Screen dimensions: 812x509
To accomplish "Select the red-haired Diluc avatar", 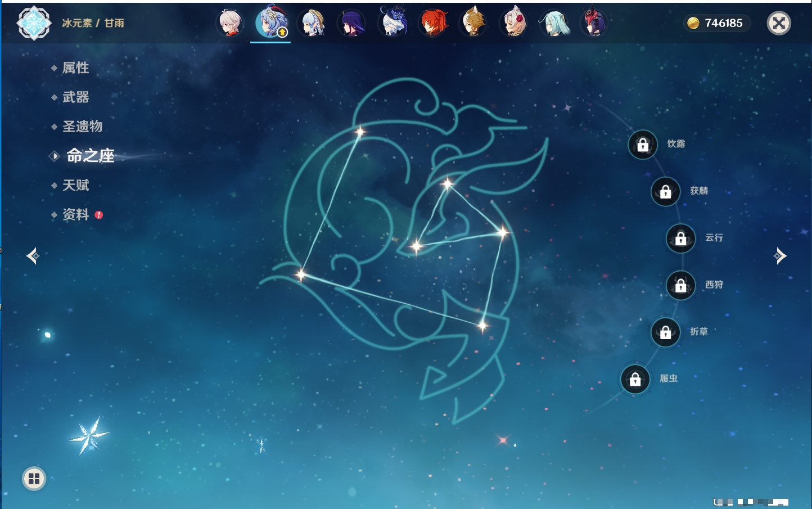I will pyautogui.click(x=433, y=23).
